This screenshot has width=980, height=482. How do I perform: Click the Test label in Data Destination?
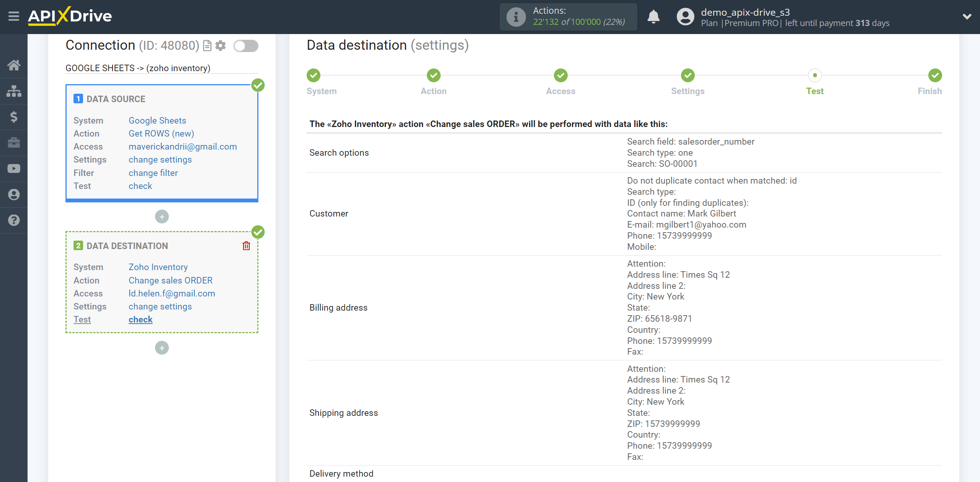pyautogui.click(x=82, y=319)
